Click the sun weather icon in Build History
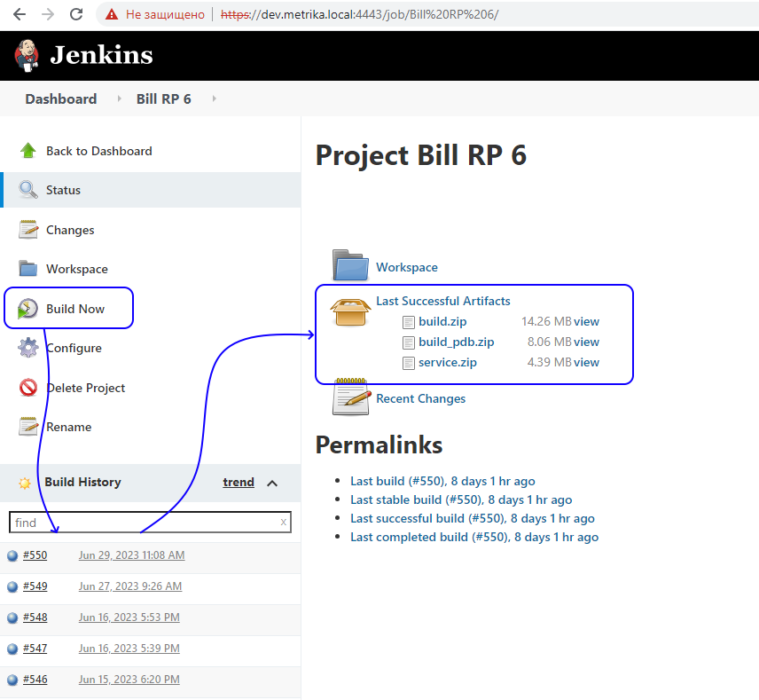 coord(25,483)
